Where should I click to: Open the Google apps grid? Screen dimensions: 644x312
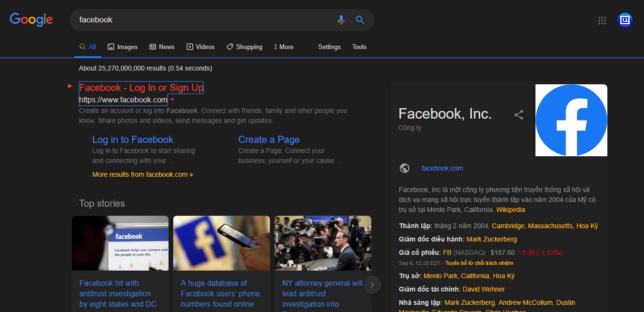[x=602, y=20]
